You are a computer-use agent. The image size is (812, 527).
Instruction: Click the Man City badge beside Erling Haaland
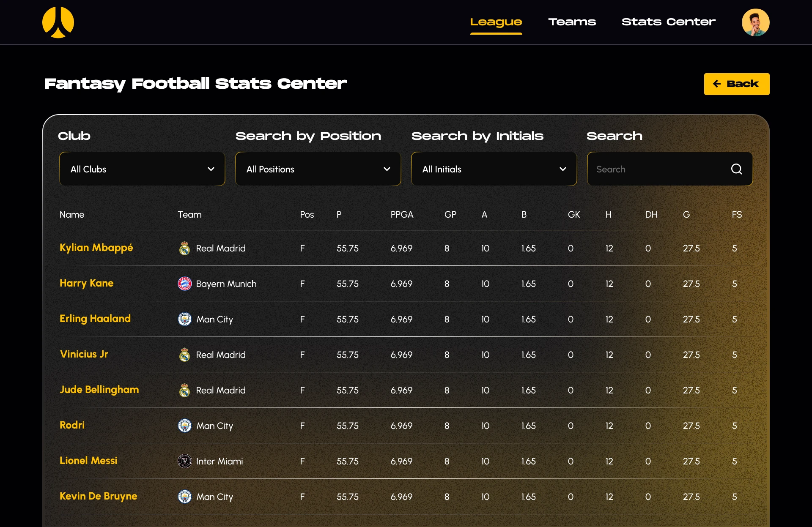coord(184,319)
